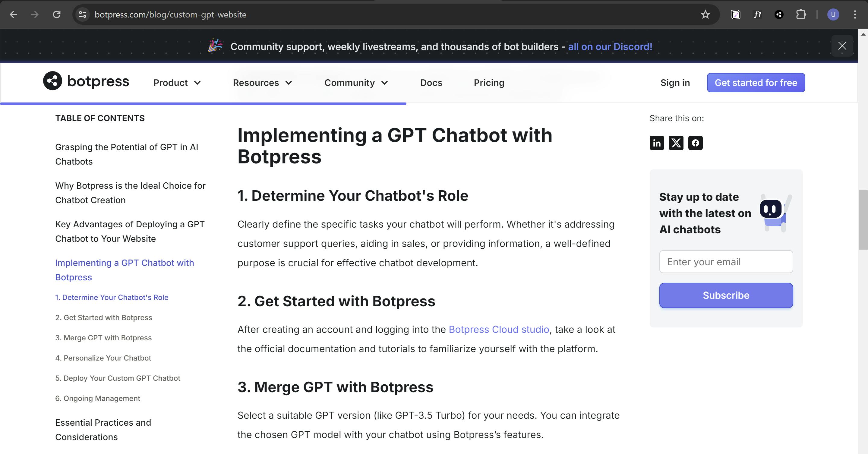The image size is (868, 454).
Task: Share article on X (Twitter)
Action: [676, 143]
